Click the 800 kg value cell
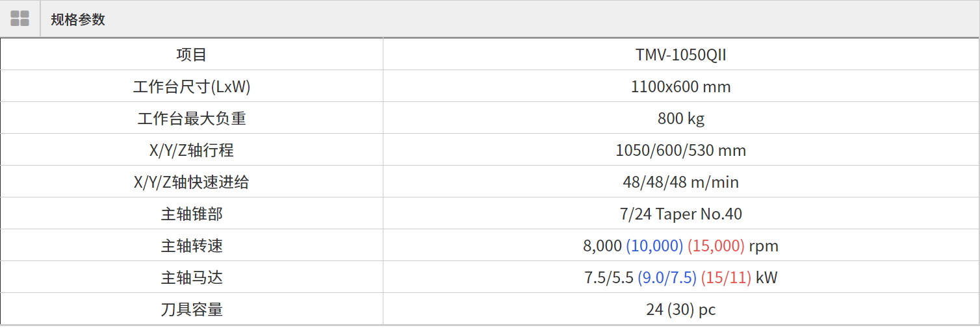The height and width of the screenshot is (328, 980). 680,119
